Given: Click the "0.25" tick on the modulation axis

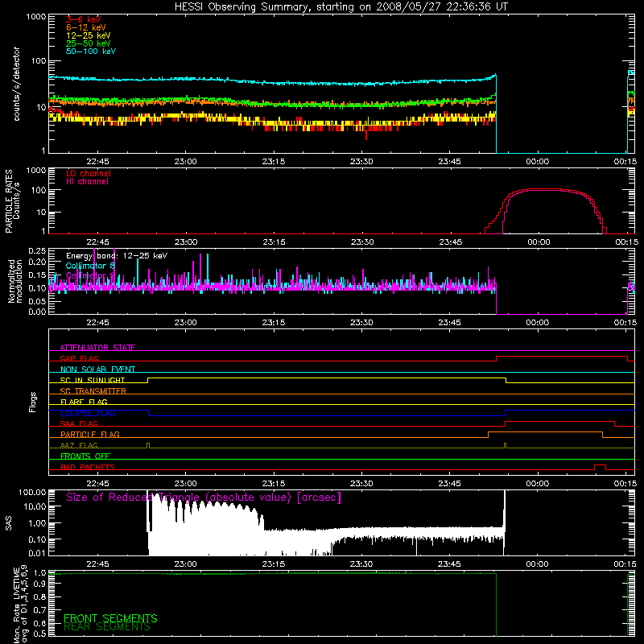Looking at the screenshot, I should click(37, 250).
